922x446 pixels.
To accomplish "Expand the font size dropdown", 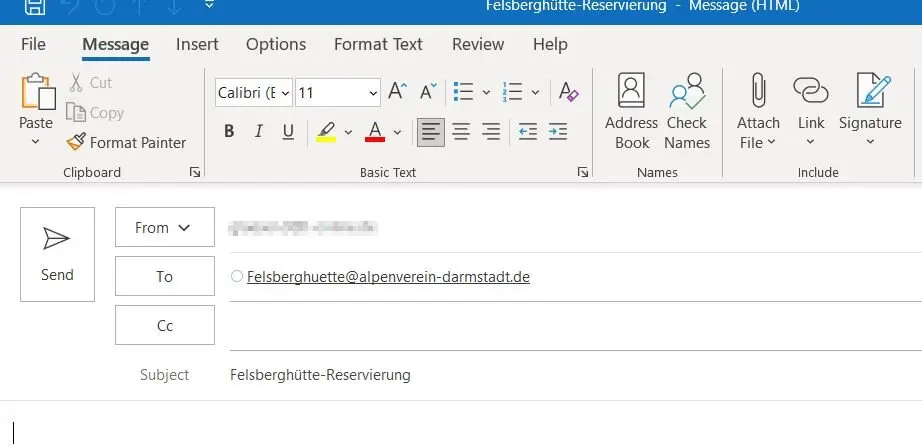I will (373, 93).
